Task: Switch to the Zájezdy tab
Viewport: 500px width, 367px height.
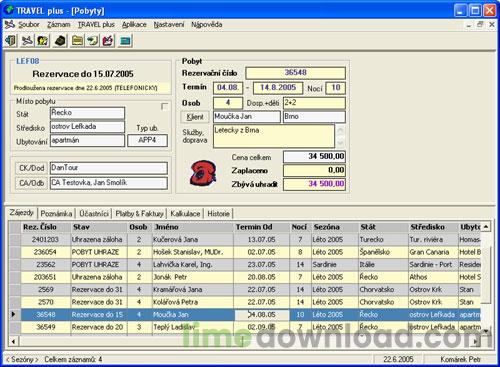Action: [22, 213]
